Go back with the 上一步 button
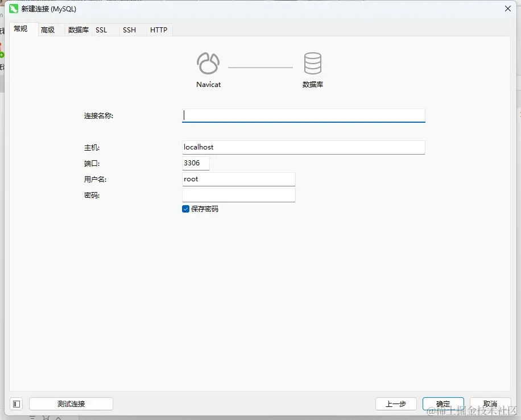 396,404
